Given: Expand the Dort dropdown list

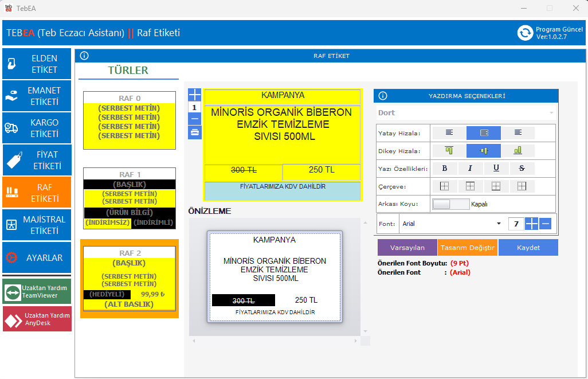Looking at the screenshot, I should coord(551,113).
